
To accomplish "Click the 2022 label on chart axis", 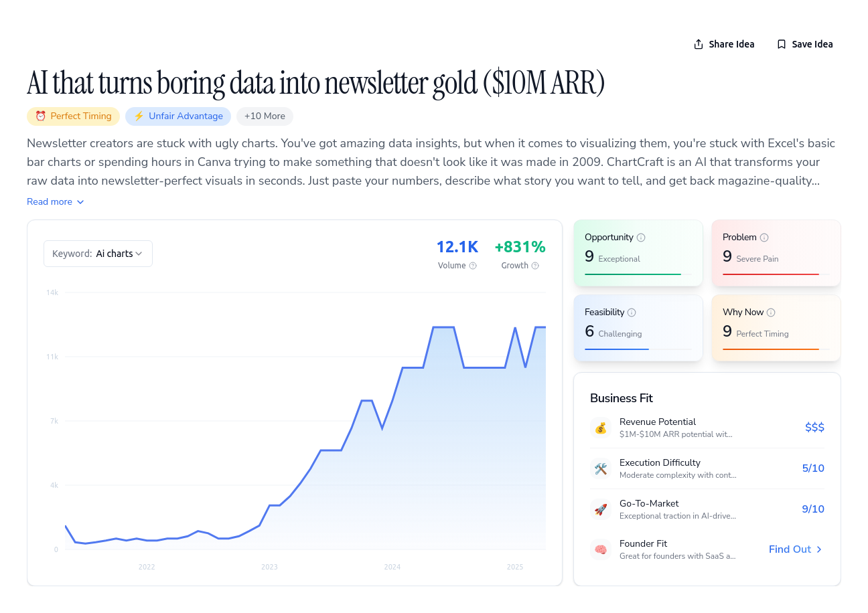I will pyautogui.click(x=147, y=567).
